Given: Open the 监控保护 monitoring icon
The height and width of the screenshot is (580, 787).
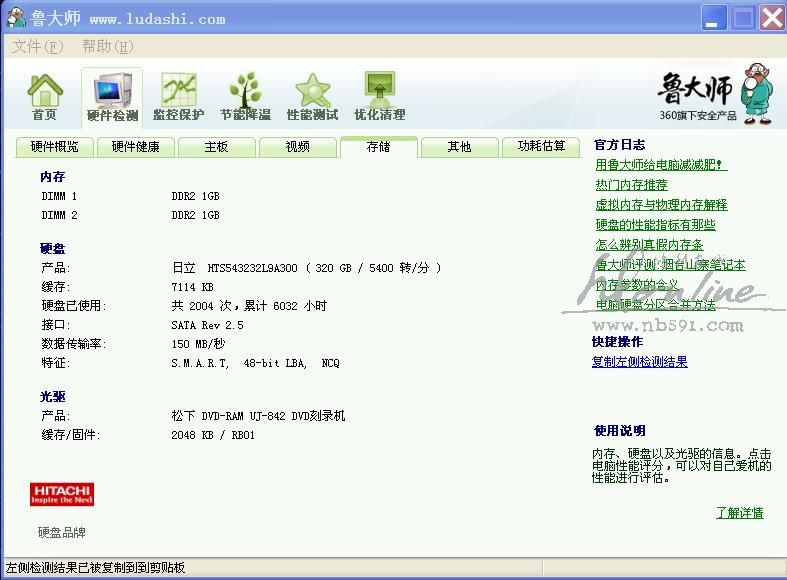Looking at the screenshot, I should (178, 97).
